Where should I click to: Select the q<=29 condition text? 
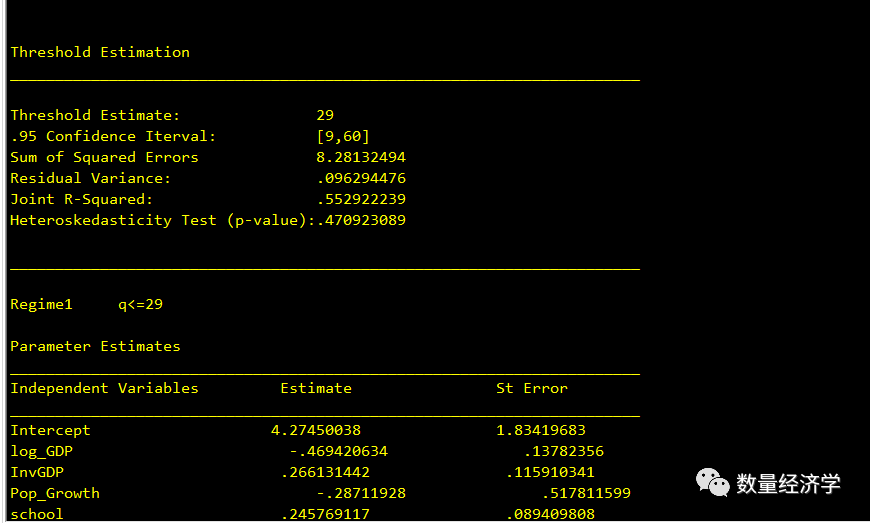coord(140,304)
